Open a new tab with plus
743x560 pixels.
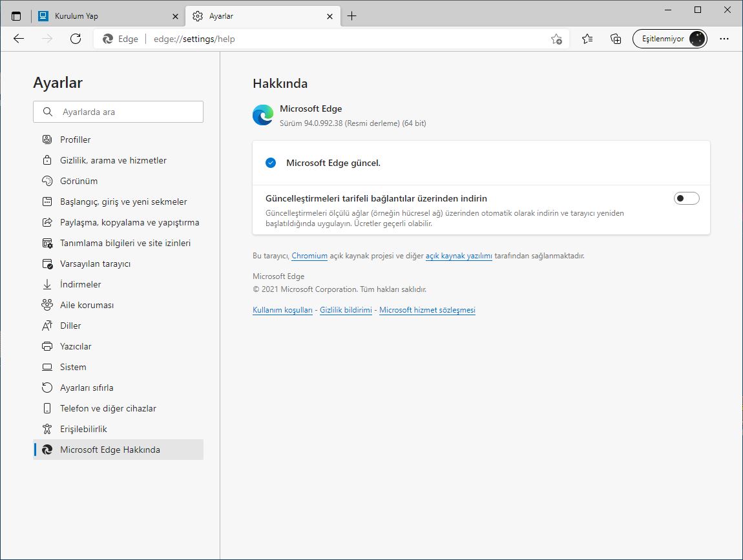351,16
